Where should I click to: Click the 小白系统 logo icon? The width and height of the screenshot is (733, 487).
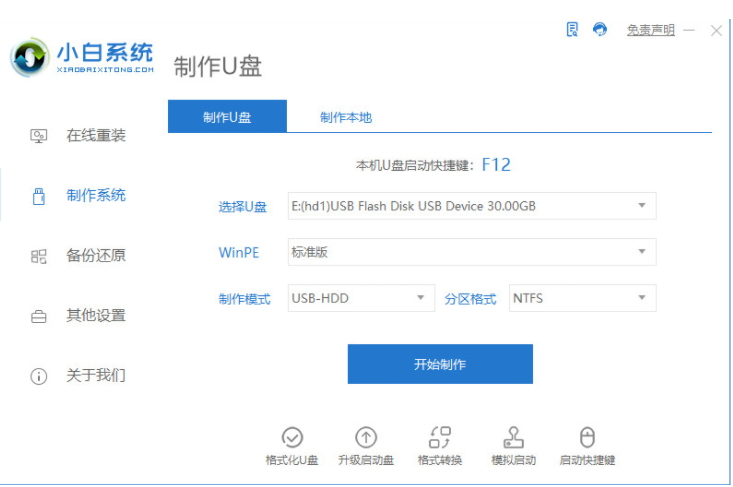[x=29, y=57]
